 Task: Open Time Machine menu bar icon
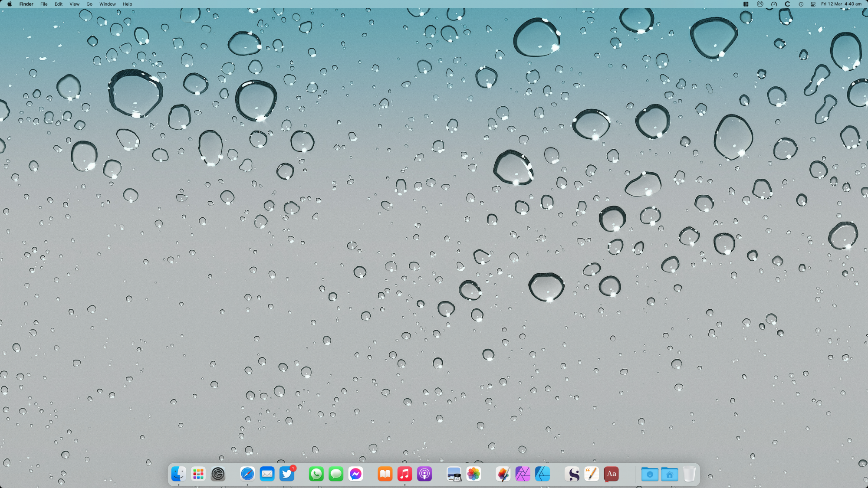tap(801, 4)
